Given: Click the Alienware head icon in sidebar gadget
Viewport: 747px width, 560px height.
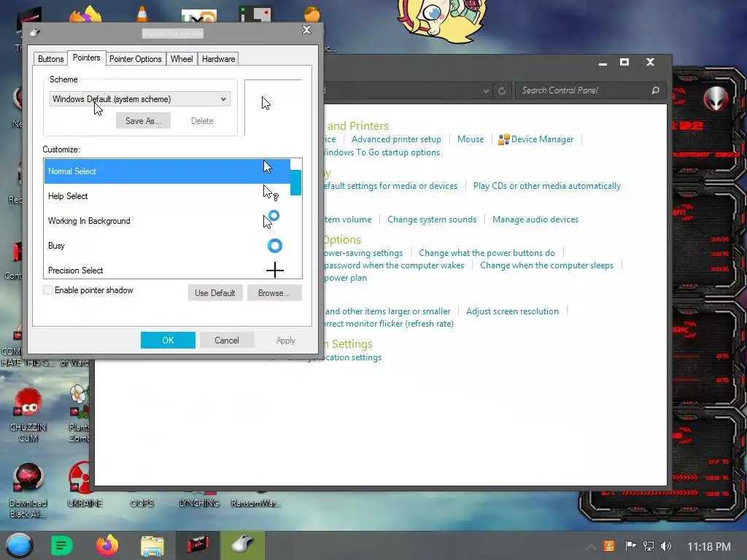Looking at the screenshot, I should pos(716,99).
